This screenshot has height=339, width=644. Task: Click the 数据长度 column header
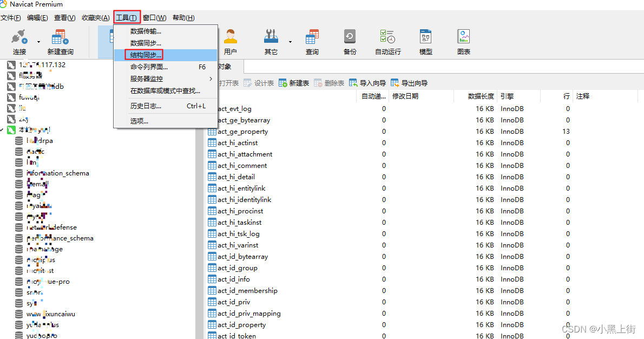click(475, 96)
